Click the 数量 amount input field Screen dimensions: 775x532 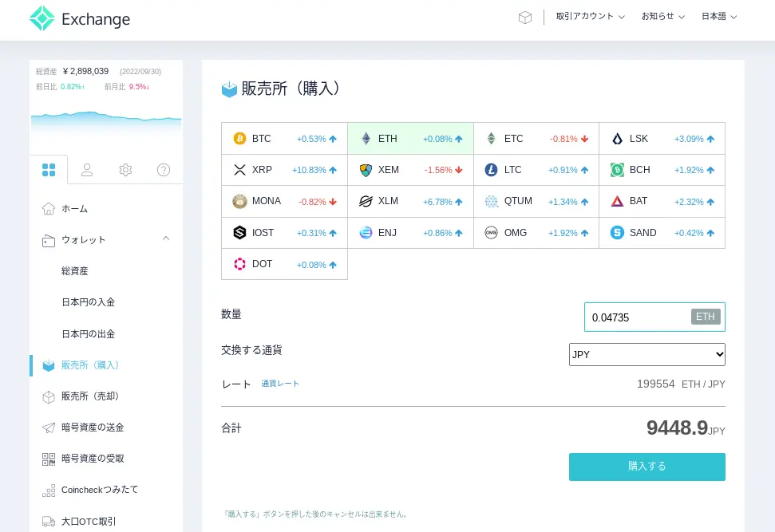pyautogui.click(x=654, y=317)
